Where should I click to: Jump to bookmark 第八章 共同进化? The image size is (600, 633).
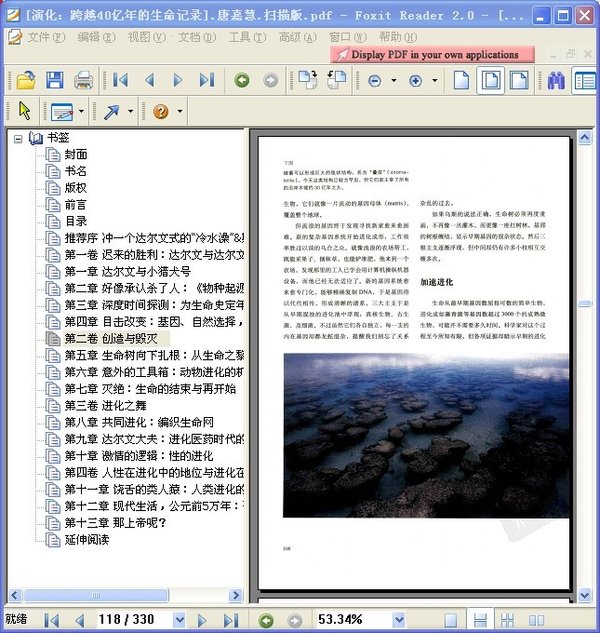(139, 423)
